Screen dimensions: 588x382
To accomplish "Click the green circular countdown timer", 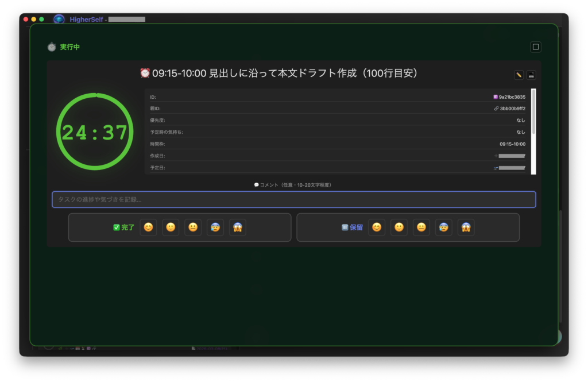I will pyautogui.click(x=94, y=133).
